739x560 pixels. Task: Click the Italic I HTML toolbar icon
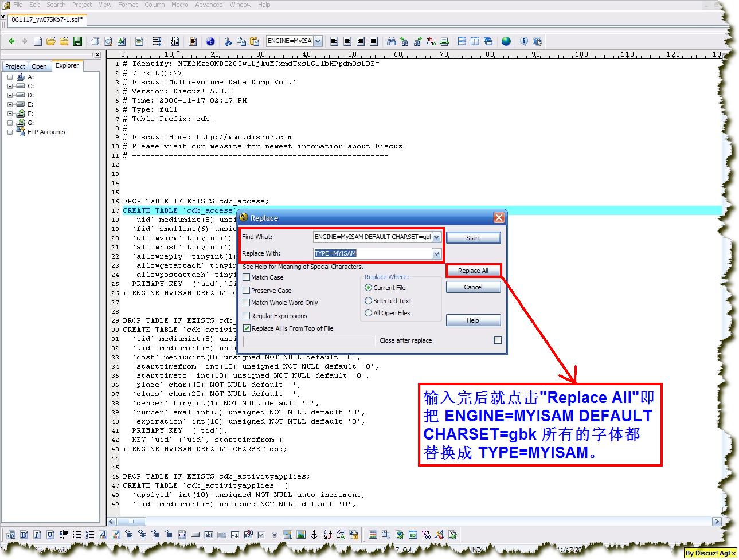37,535
